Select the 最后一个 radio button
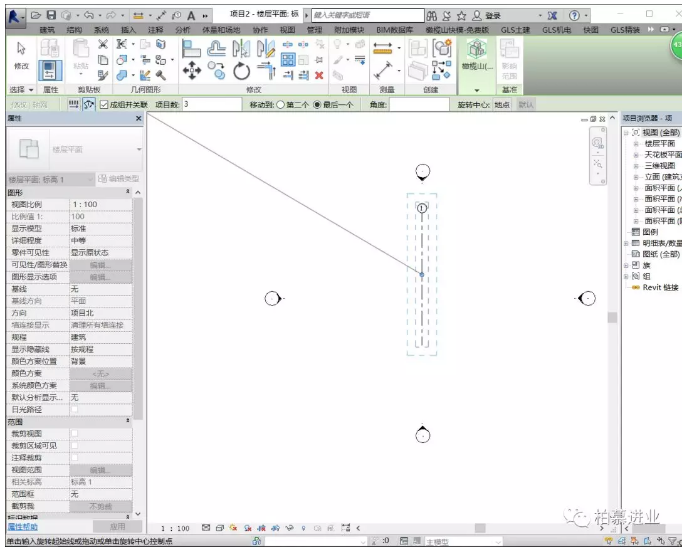 pyautogui.click(x=317, y=105)
